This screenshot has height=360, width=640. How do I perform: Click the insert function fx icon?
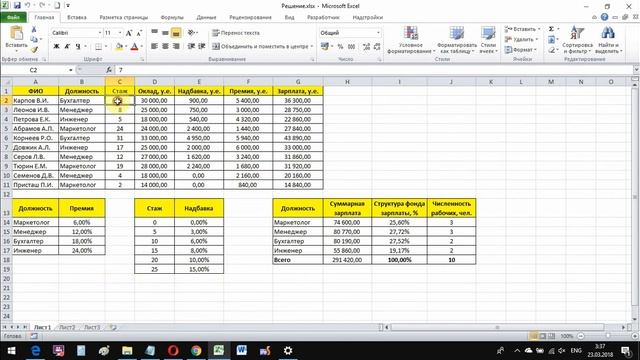tap(109, 70)
